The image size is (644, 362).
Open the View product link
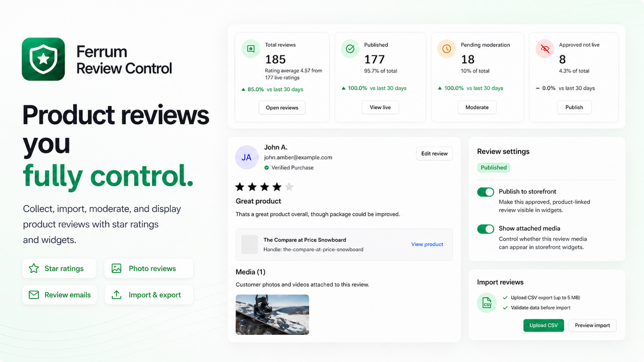point(427,244)
